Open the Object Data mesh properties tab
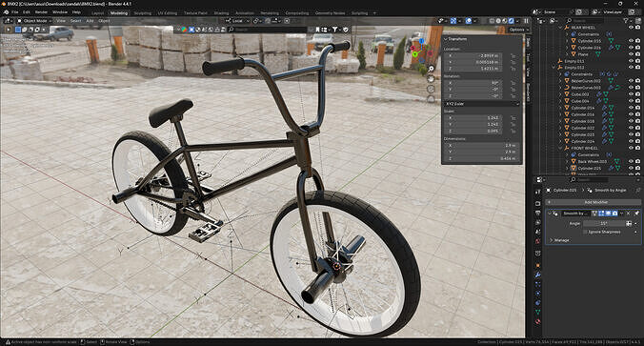 point(537,312)
